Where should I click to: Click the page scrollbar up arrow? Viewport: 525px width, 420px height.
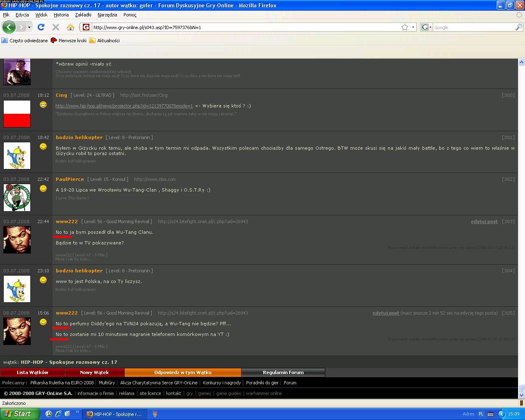point(521,62)
